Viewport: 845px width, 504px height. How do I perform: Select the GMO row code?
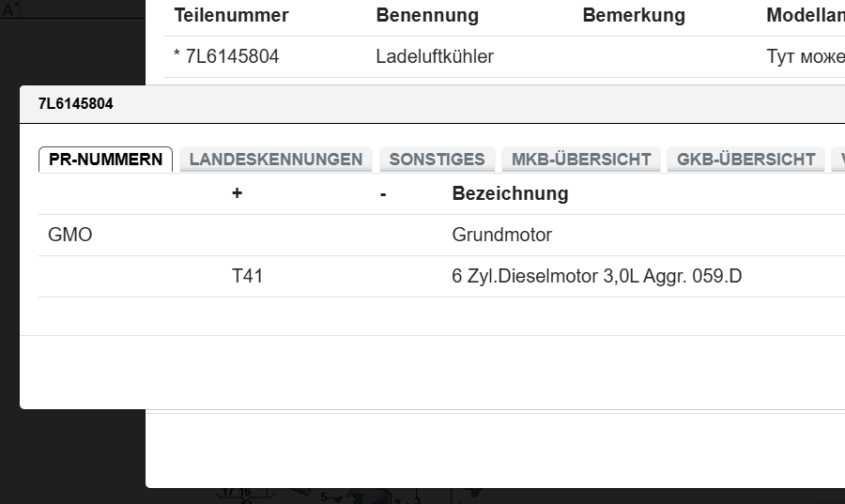point(70,236)
